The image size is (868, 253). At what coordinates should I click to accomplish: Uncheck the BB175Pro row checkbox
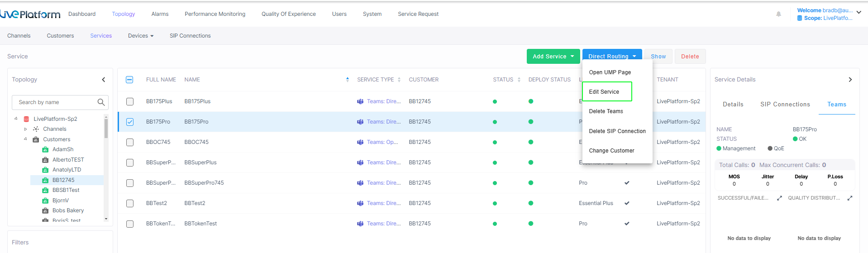(x=130, y=122)
